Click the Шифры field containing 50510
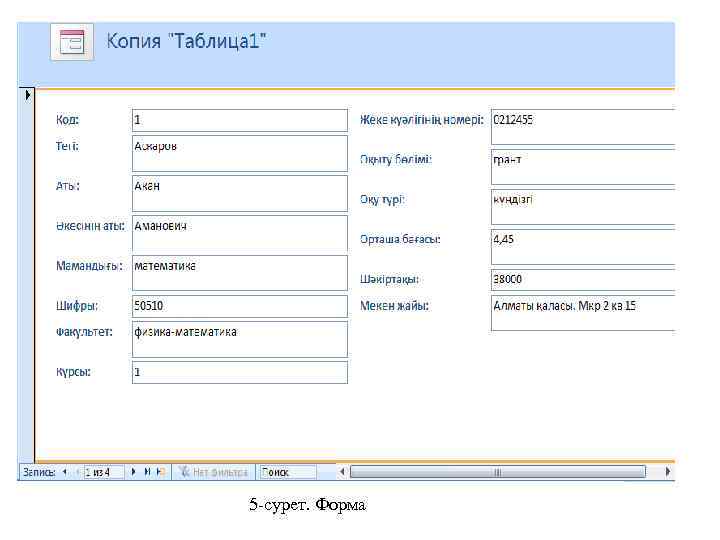Screen dimensions: 720x540 (240, 306)
